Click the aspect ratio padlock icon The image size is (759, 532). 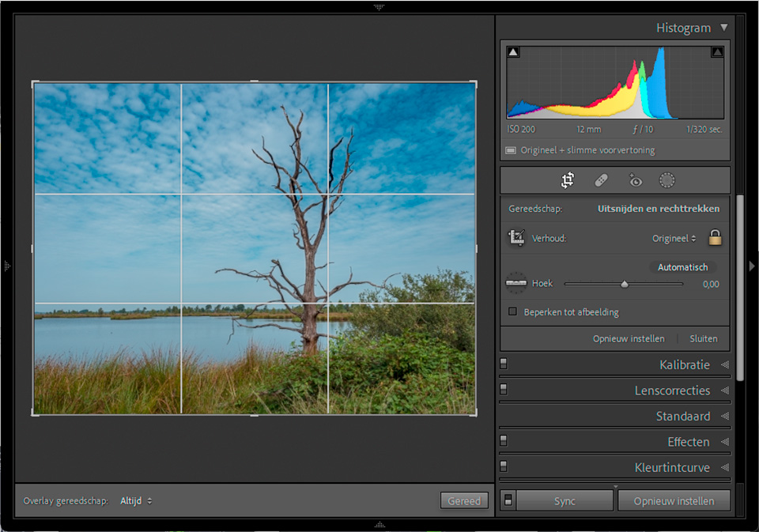pos(715,238)
